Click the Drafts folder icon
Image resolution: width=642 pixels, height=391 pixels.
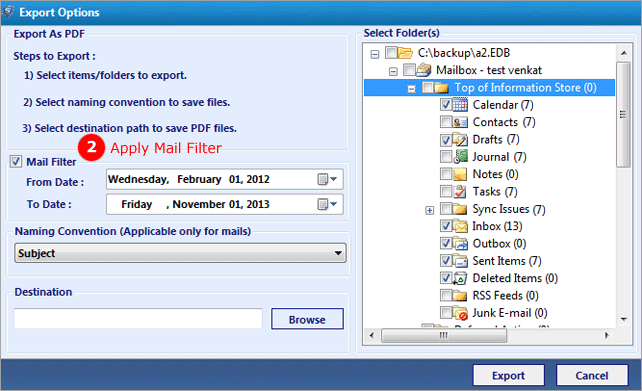click(x=460, y=140)
